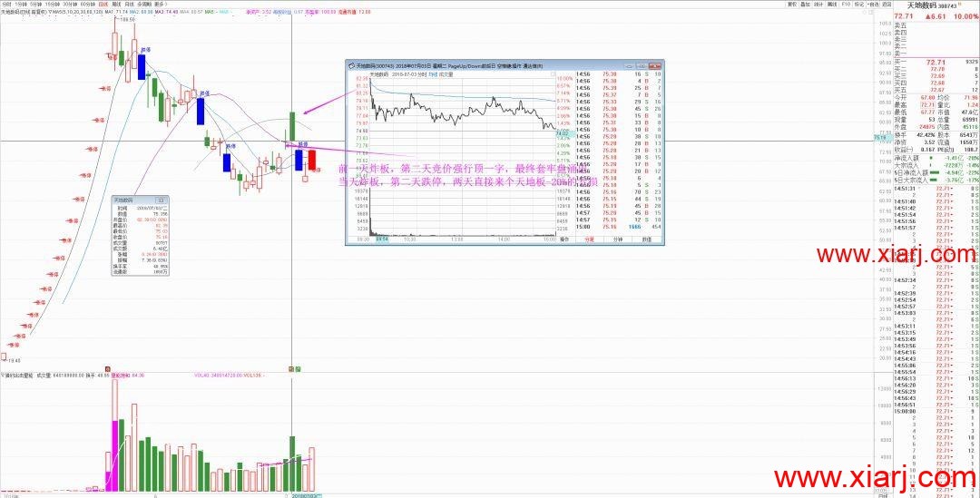Switch popup to 分钟 tab
The height and width of the screenshot is (498, 980).
pyautogui.click(x=618, y=239)
